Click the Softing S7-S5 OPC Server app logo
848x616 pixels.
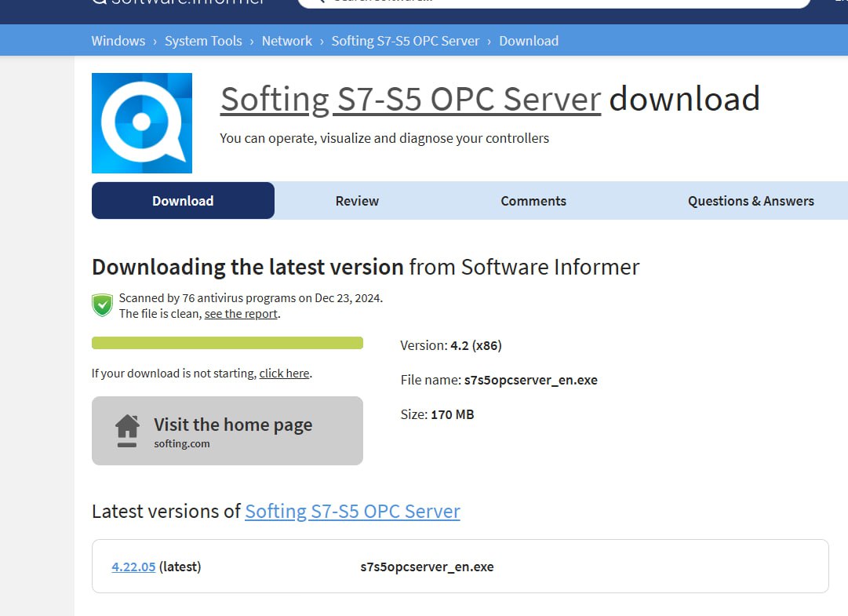point(142,122)
